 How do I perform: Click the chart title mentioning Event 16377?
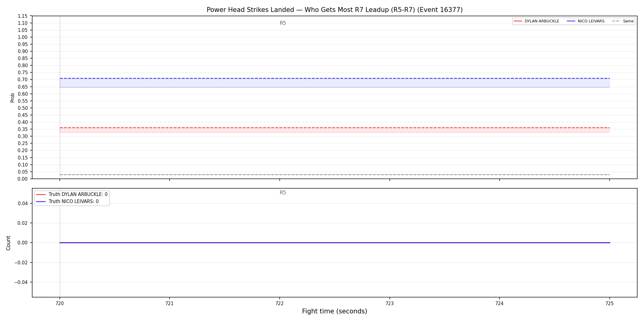pos(335,10)
